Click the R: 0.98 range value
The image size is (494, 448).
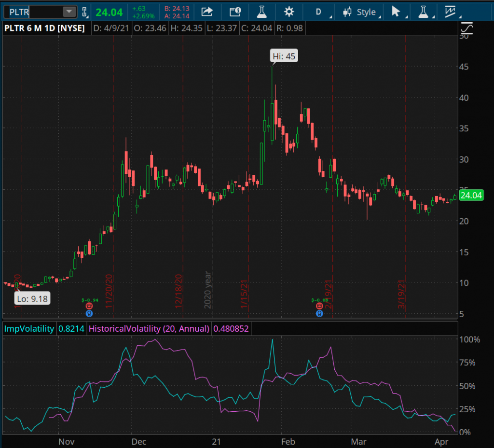click(289, 28)
